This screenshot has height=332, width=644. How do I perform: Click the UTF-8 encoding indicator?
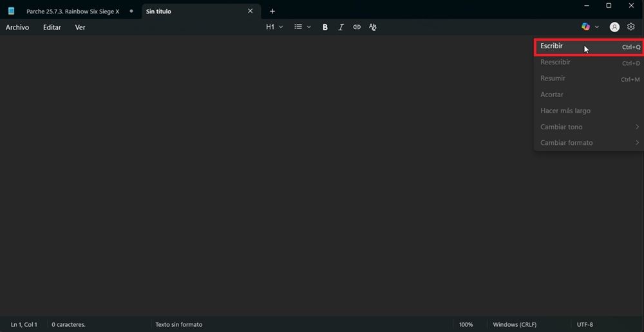point(585,324)
